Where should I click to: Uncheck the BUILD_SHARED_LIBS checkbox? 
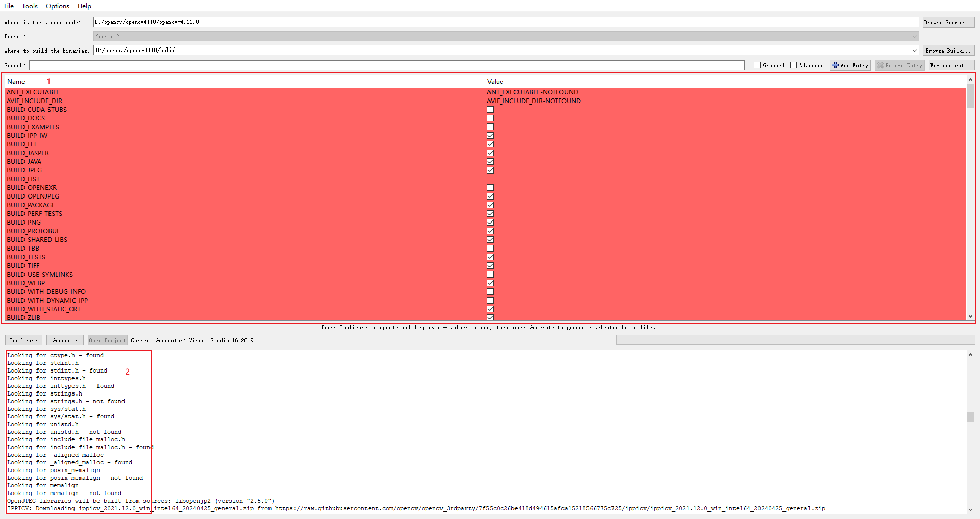tap(490, 239)
